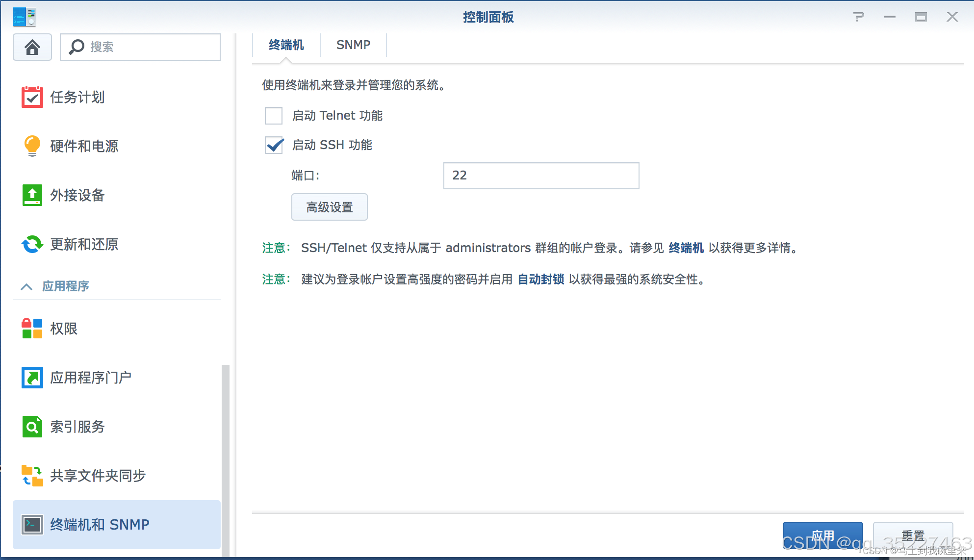Disable the SSH service checkbox

[x=274, y=145]
